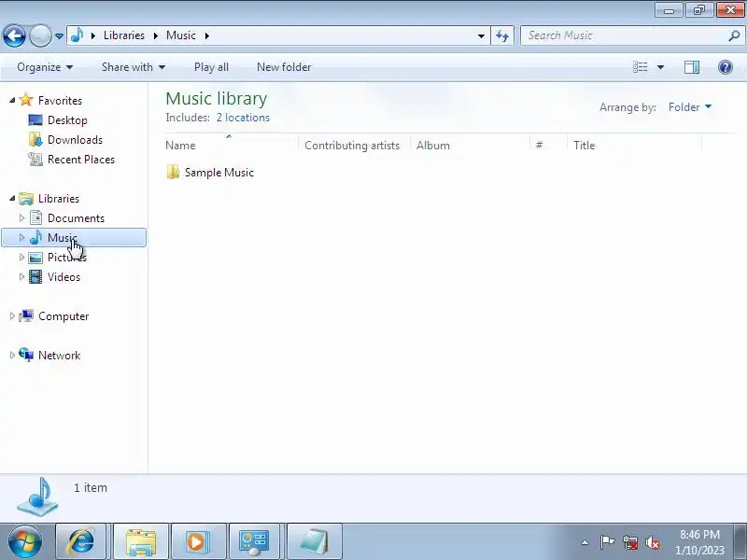Expand the Documents library
747x560 pixels.
coord(21,217)
